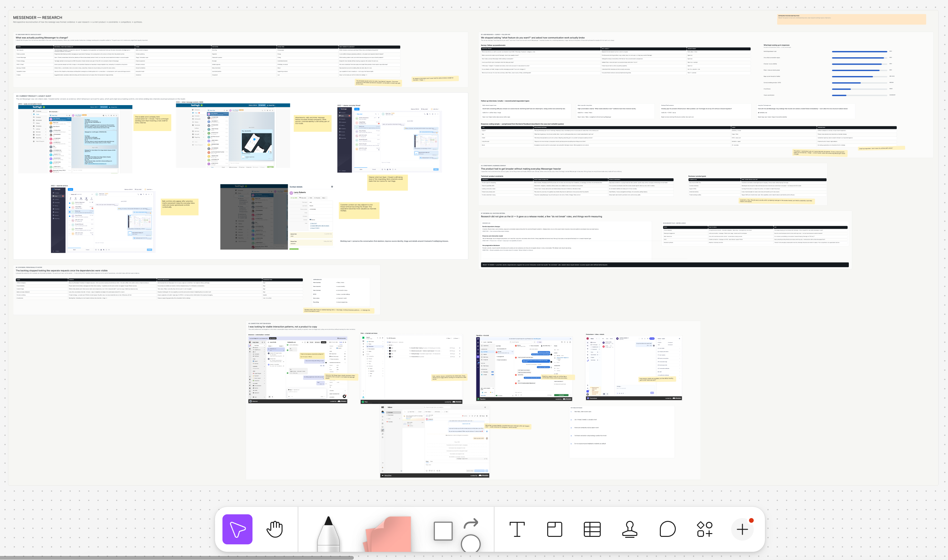Select the square shape tool
The height and width of the screenshot is (560, 948).
[x=443, y=531]
